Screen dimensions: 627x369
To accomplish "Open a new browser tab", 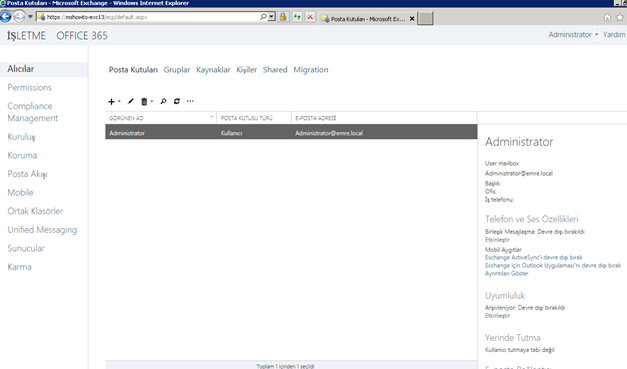I will [x=425, y=18].
